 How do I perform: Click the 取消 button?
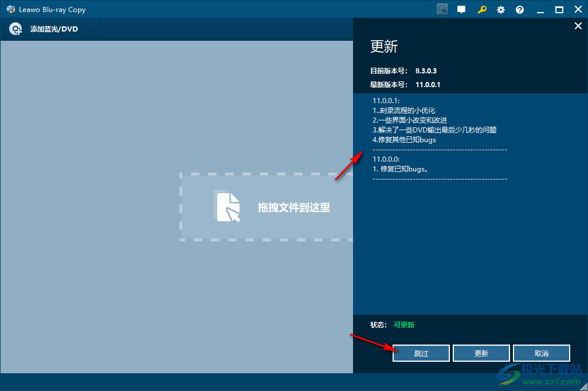click(x=542, y=353)
